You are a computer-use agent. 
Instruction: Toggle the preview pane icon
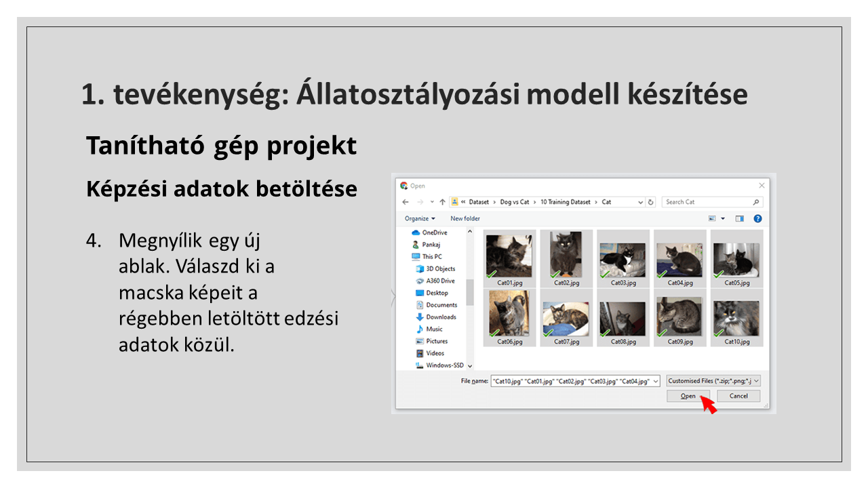coord(740,218)
